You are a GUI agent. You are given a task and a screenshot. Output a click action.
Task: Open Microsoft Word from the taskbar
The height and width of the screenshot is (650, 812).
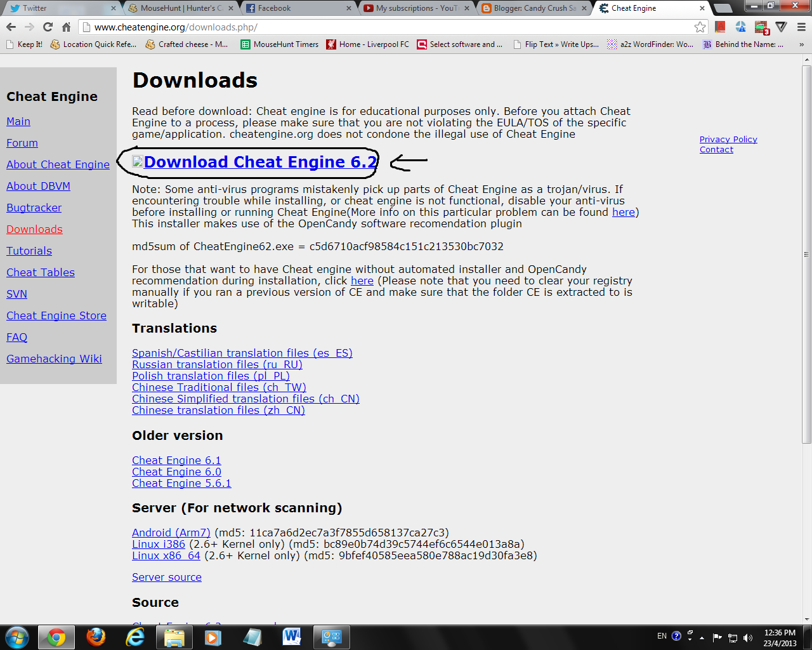coord(292,637)
